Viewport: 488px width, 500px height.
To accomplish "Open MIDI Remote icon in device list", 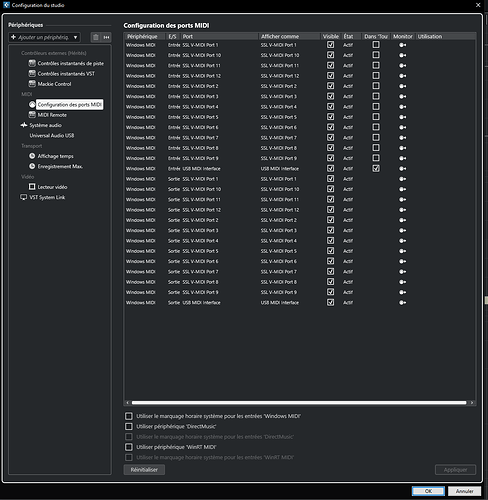I will coord(32,115).
